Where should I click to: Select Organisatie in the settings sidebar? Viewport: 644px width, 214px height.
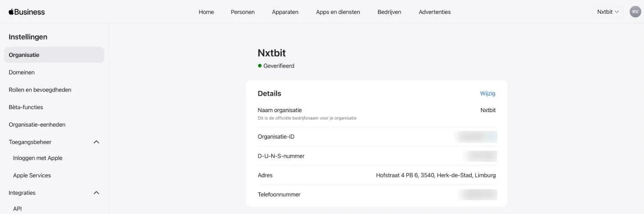pyautogui.click(x=54, y=55)
